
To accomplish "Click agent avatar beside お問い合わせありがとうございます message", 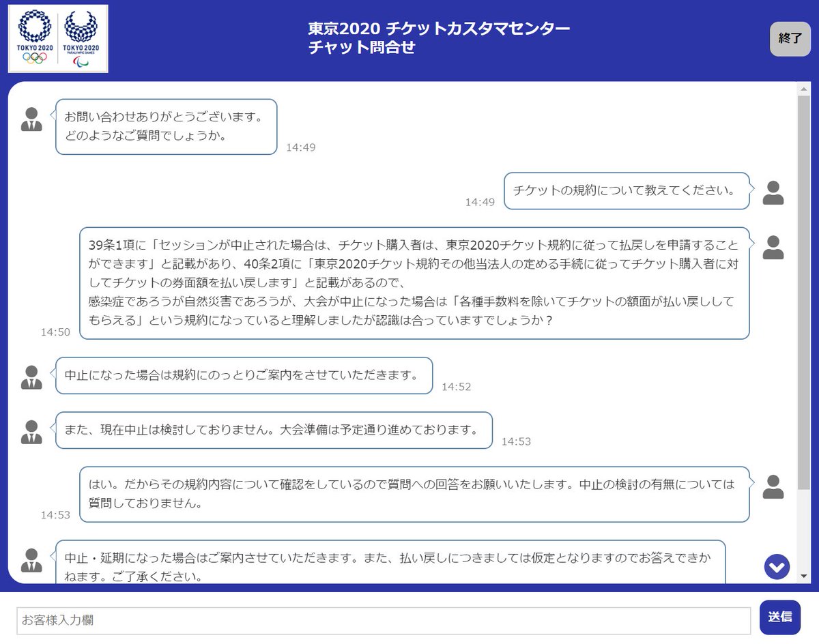I will click(31, 119).
